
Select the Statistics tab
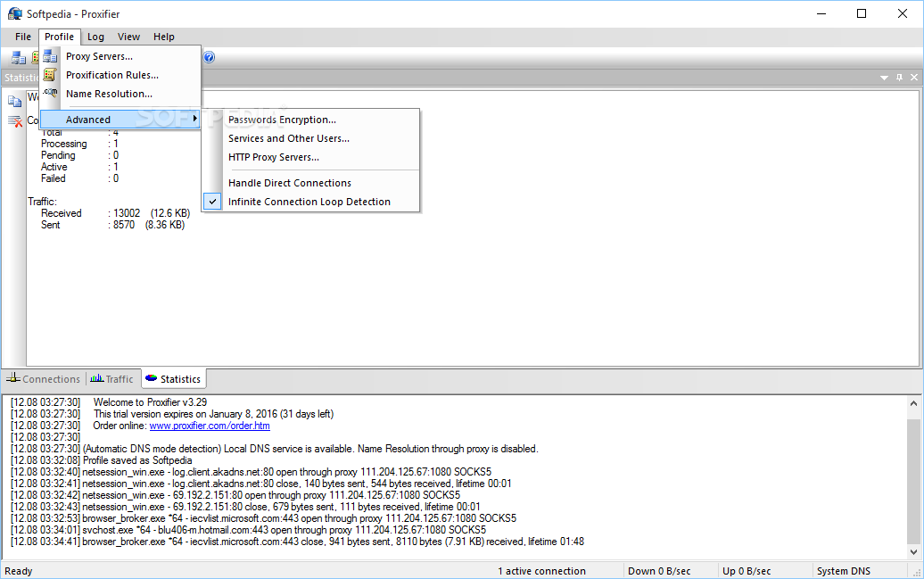(x=173, y=379)
